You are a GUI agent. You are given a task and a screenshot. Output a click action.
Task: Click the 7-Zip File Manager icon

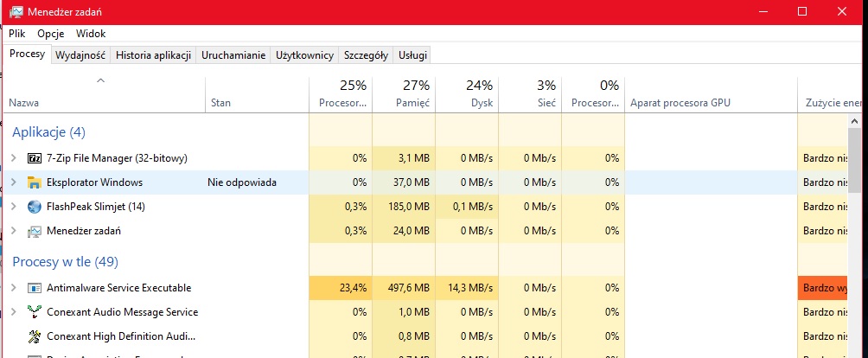click(x=35, y=158)
